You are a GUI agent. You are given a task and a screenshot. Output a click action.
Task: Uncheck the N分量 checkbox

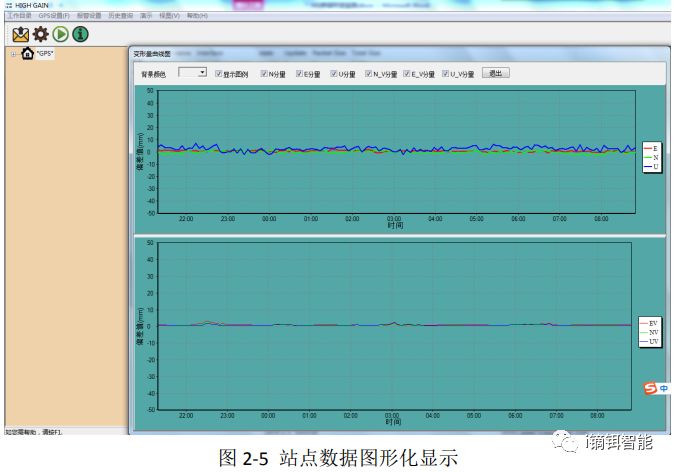coord(264,74)
